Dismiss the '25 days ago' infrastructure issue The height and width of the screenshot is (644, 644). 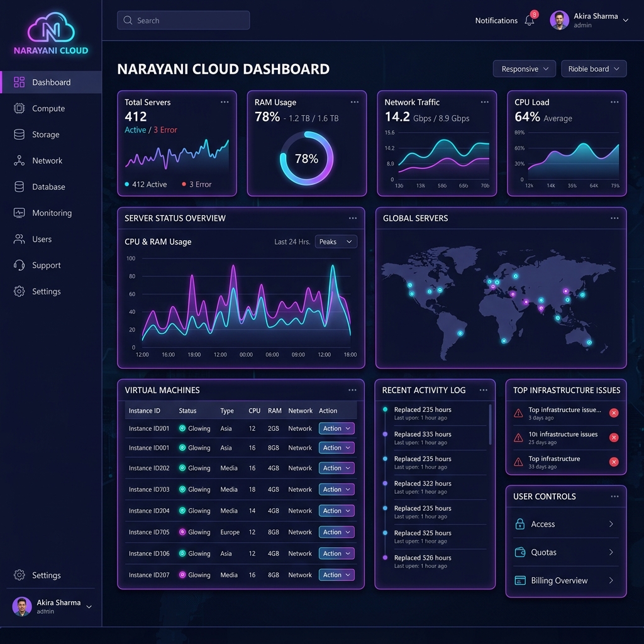(x=614, y=438)
